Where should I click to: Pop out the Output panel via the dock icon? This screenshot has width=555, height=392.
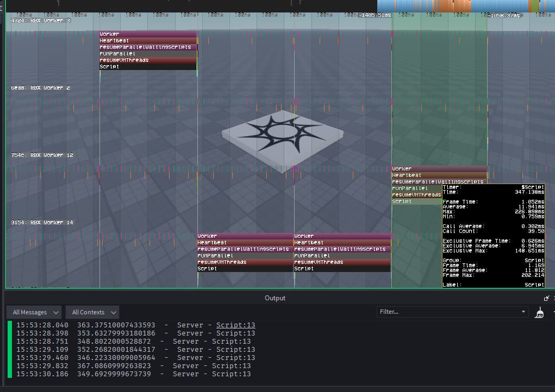(547, 298)
